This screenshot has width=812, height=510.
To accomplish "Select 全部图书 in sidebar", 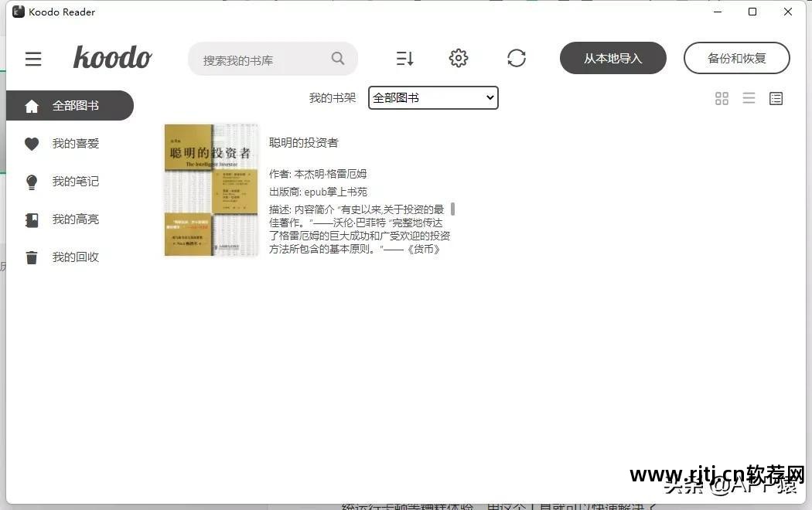I will click(70, 106).
